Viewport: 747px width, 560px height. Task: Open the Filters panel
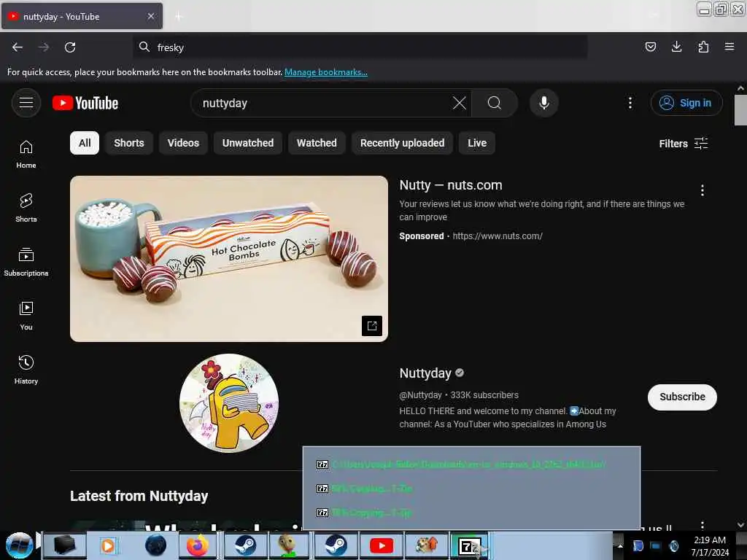[683, 144]
